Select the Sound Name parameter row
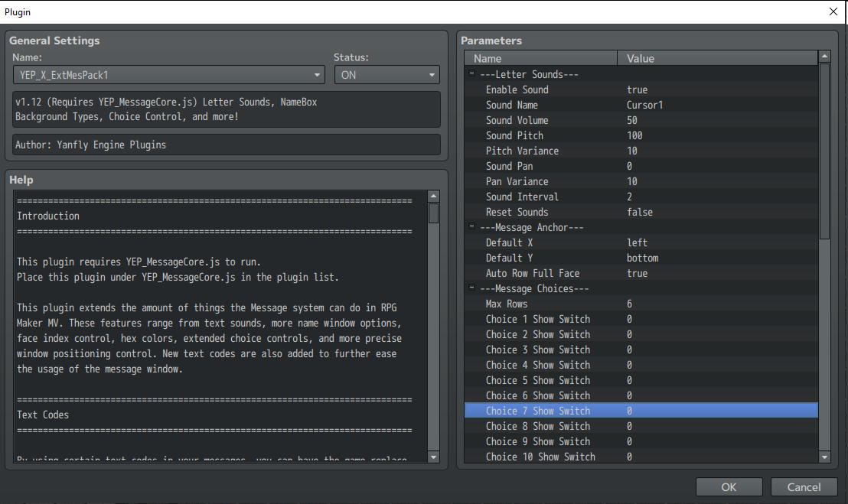Viewport: 848px width, 504px height. coord(641,105)
